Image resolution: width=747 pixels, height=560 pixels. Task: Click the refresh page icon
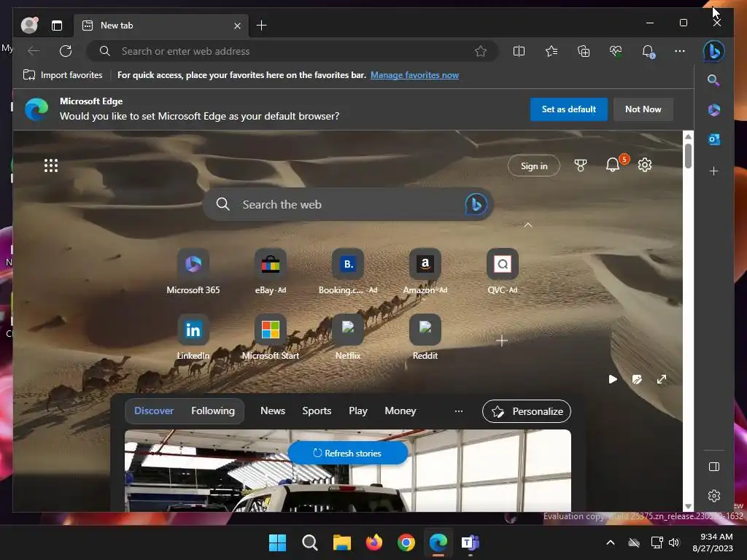pos(66,51)
